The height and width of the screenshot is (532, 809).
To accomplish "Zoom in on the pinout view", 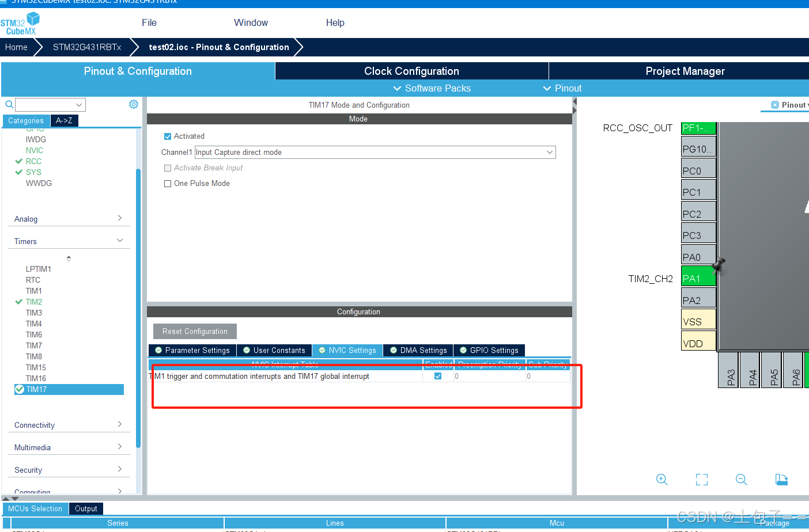I will [x=662, y=480].
